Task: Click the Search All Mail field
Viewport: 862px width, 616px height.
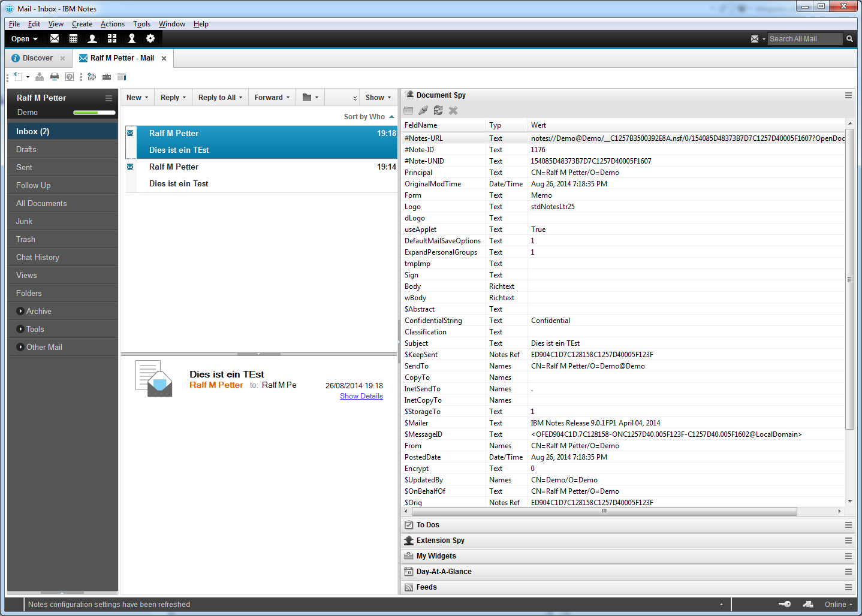Action: pyautogui.click(x=804, y=39)
